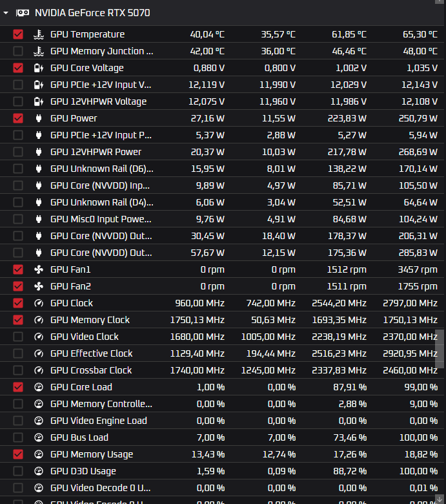Click the plug icon for GPU Unknown Rail (D6)
Image resolution: width=446 pixels, height=504 pixels.
[39, 169]
